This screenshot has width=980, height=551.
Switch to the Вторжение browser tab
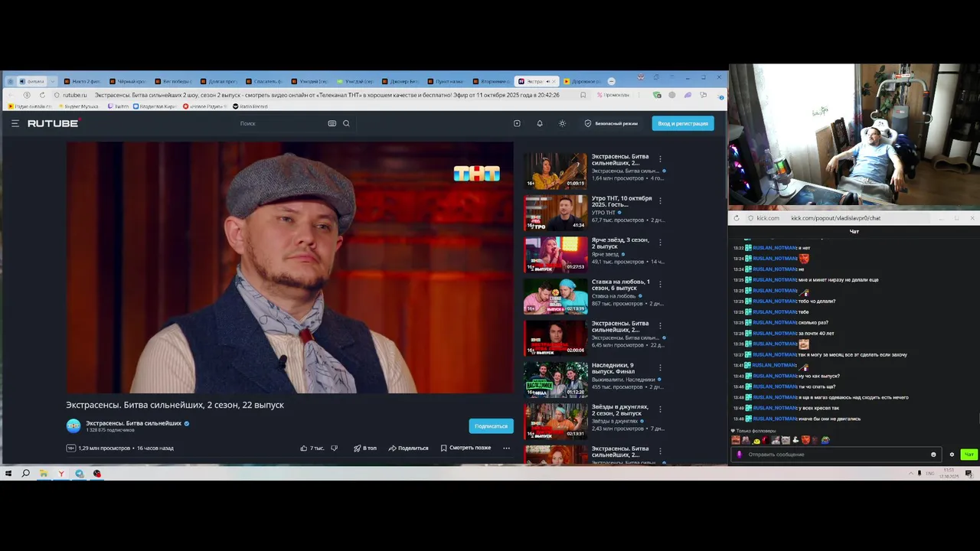point(491,81)
